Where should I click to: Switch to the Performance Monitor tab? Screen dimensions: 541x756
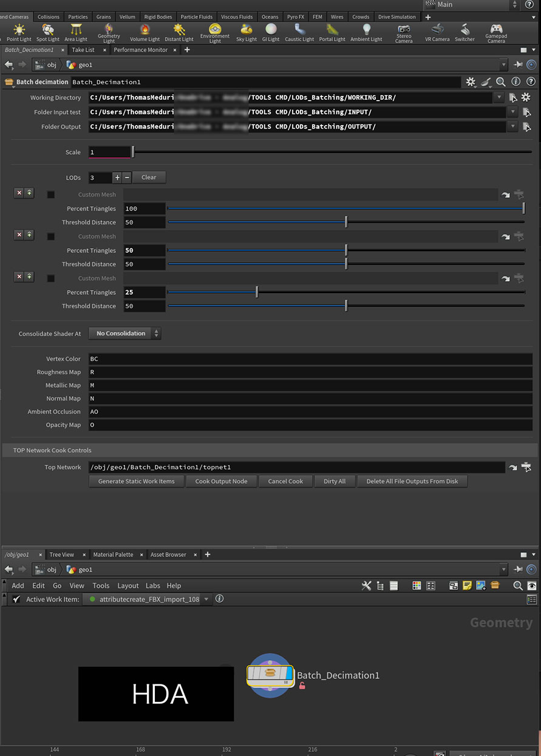coord(140,50)
